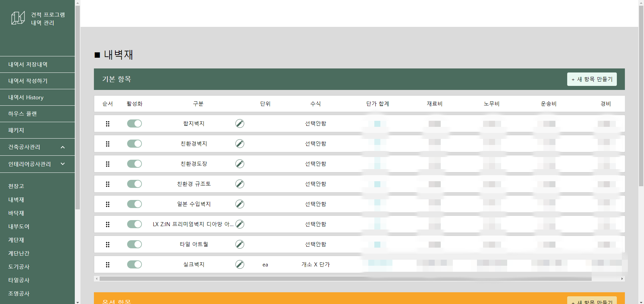The image size is (644, 304).
Task: Edit the 실크벽지 row with the pencil icon
Action: [x=240, y=264]
